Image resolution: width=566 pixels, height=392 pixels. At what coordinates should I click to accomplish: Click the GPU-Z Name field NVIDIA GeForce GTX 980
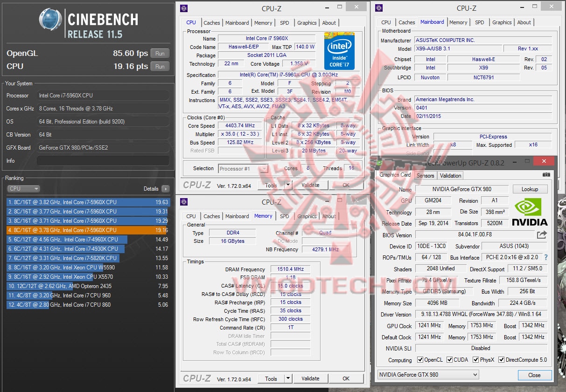(461, 189)
